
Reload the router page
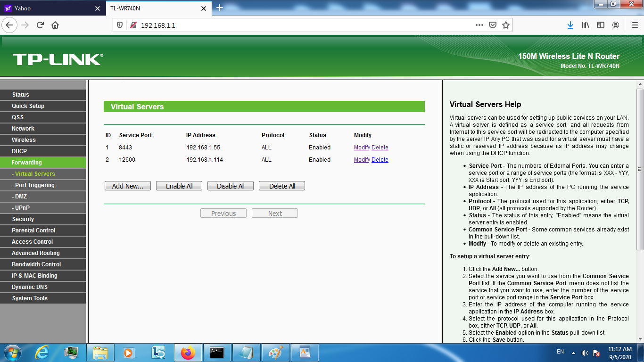click(x=40, y=25)
